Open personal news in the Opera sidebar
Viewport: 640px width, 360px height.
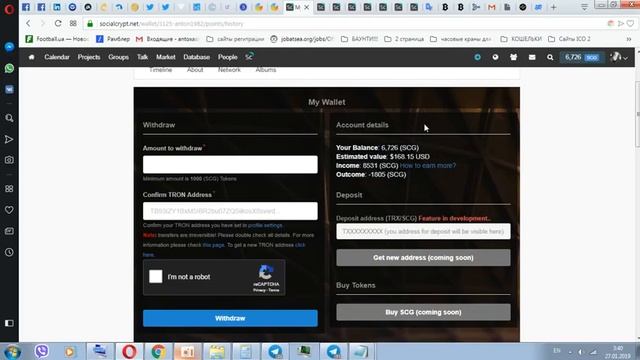click(9, 231)
